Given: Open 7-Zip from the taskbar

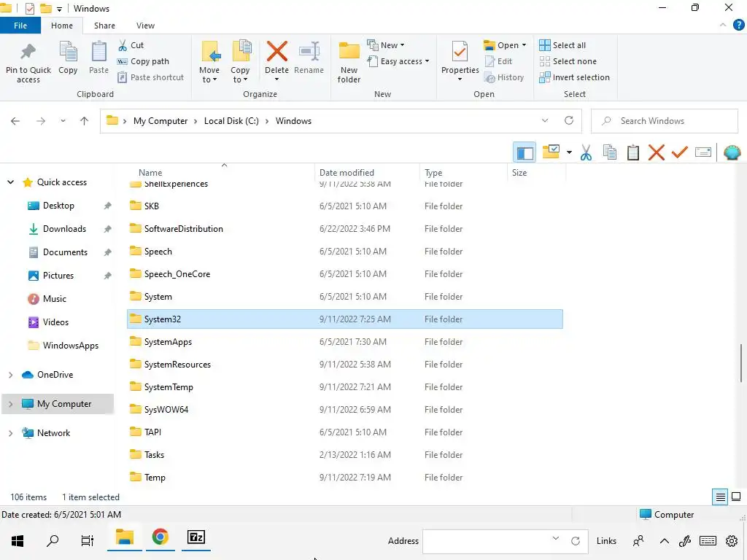Looking at the screenshot, I should tap(196, 537).
